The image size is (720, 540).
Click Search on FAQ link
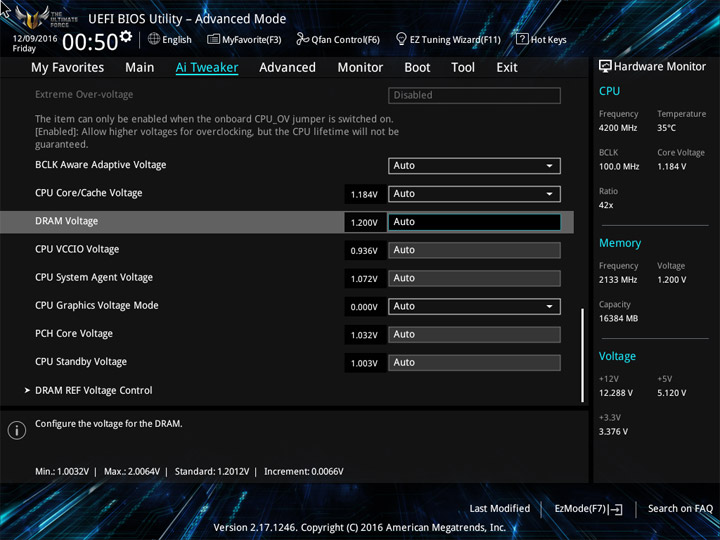pyautogui.click(x=681, y=508)
